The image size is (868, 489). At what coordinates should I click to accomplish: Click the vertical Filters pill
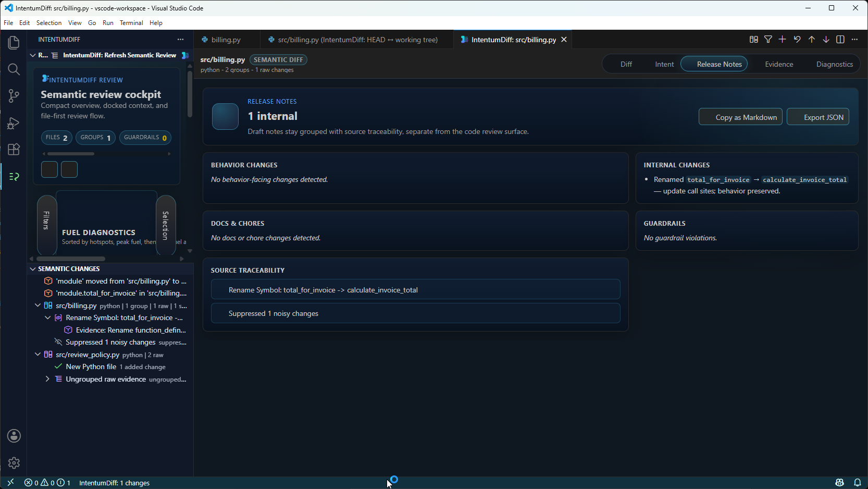click(x=47, y=225)
